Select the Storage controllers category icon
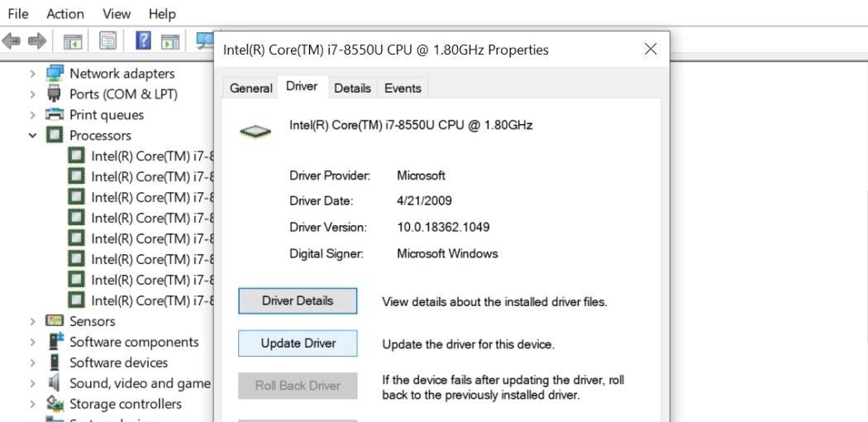The width and height of the screenshot is (868, 422). (x=55, y=404)
